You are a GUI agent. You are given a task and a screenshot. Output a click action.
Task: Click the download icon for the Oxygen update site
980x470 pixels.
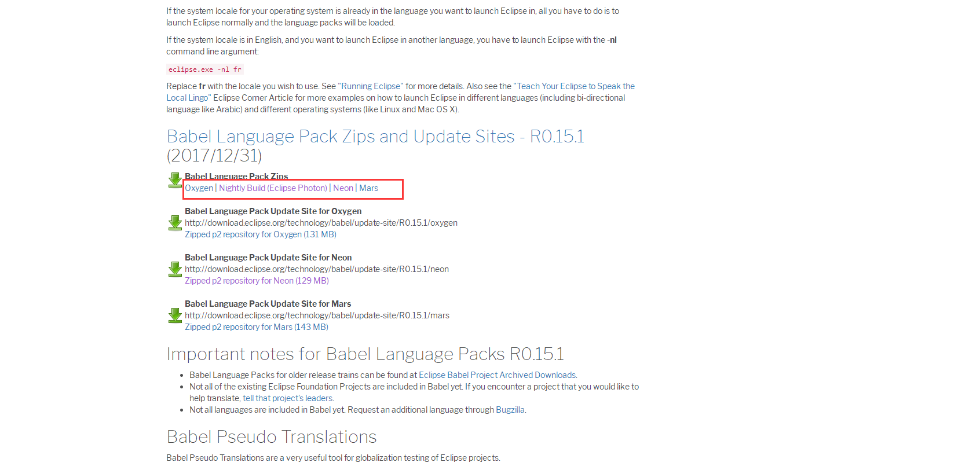[175, 223]
